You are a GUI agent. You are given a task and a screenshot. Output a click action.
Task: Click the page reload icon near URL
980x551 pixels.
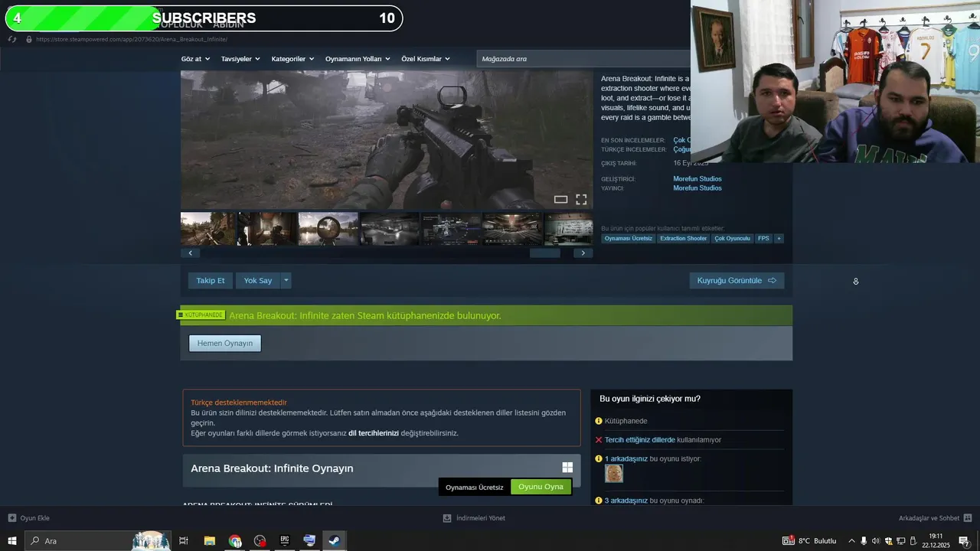(x=12, y=39)
